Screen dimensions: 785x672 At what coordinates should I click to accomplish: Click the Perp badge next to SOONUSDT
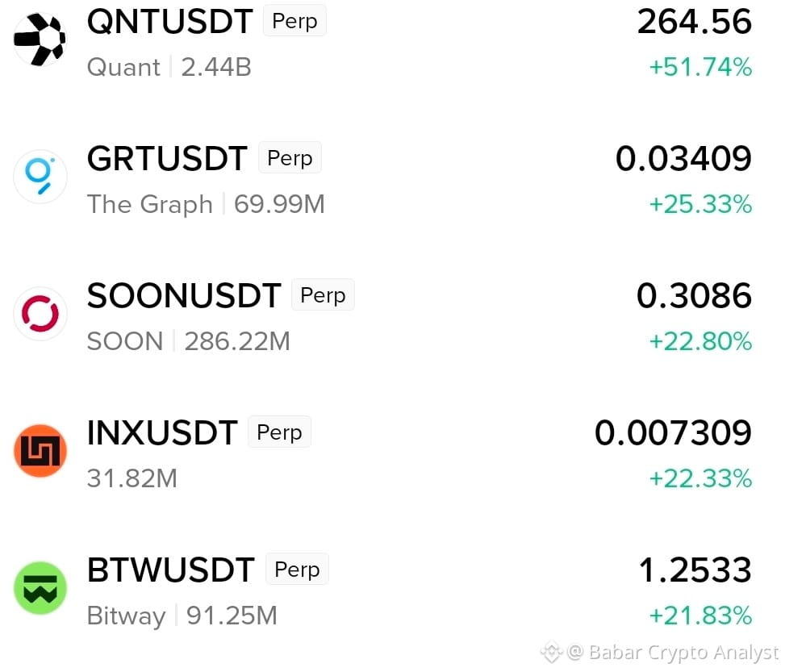click(x=323, y=295)
